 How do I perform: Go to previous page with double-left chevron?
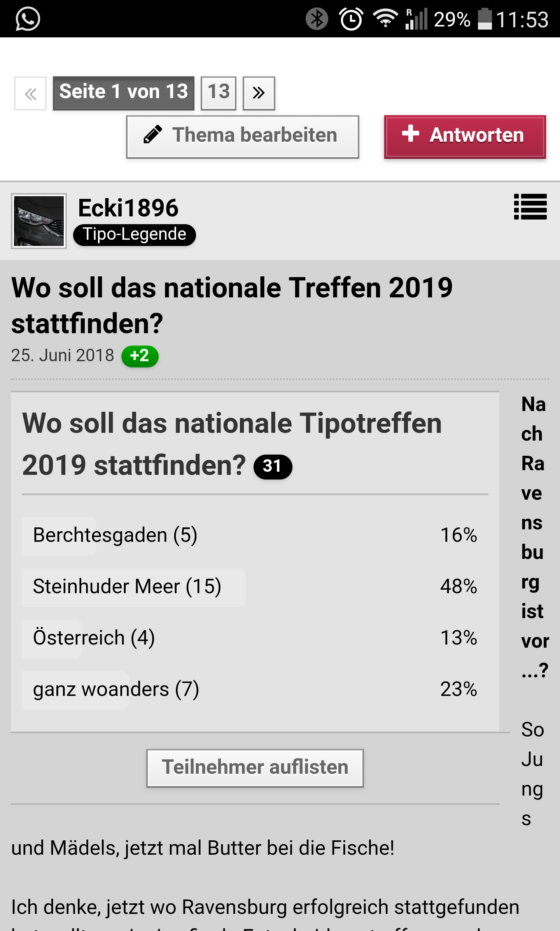30,93
